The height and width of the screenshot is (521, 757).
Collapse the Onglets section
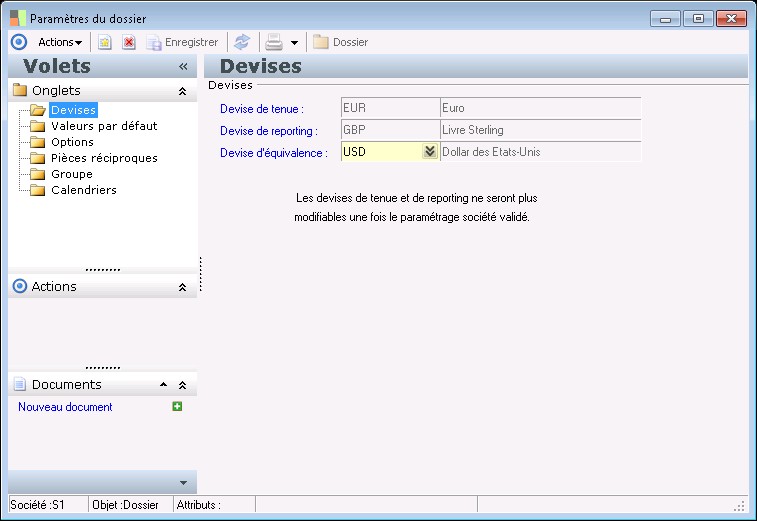182,91
